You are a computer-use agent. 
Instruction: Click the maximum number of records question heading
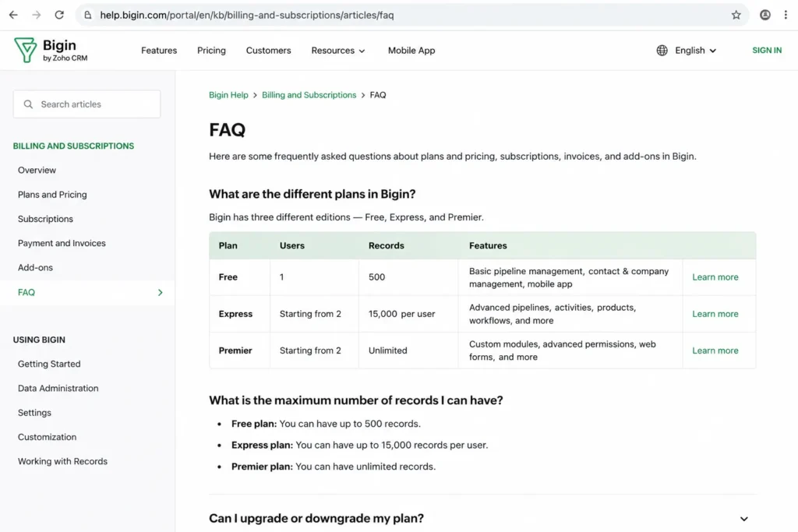coord(355,400)
